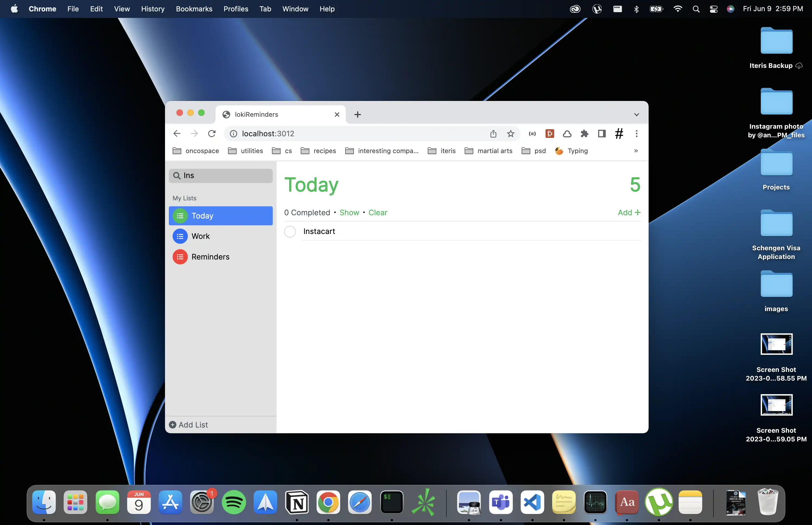Click the Add List plus icon
Viewport: 812px width, 525px height.
tap(173, 425)
